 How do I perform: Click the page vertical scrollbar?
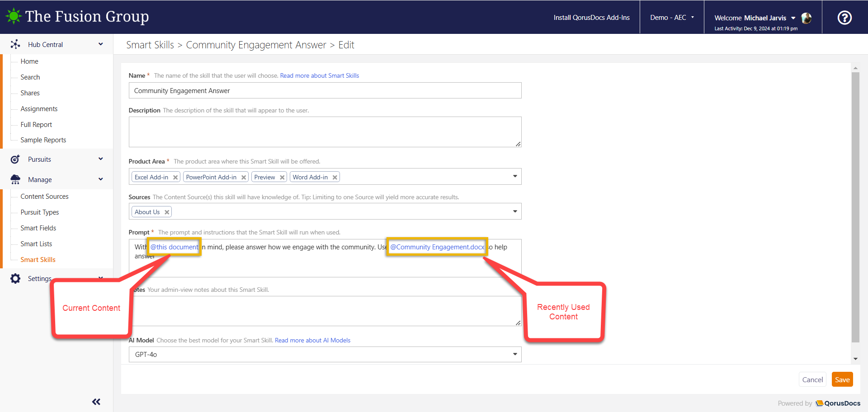855,208
